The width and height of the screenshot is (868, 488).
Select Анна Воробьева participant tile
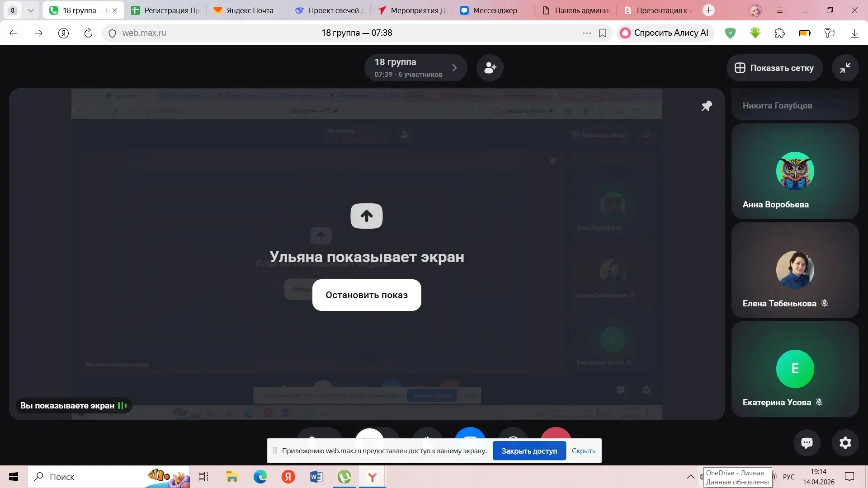tap(795, 172)
